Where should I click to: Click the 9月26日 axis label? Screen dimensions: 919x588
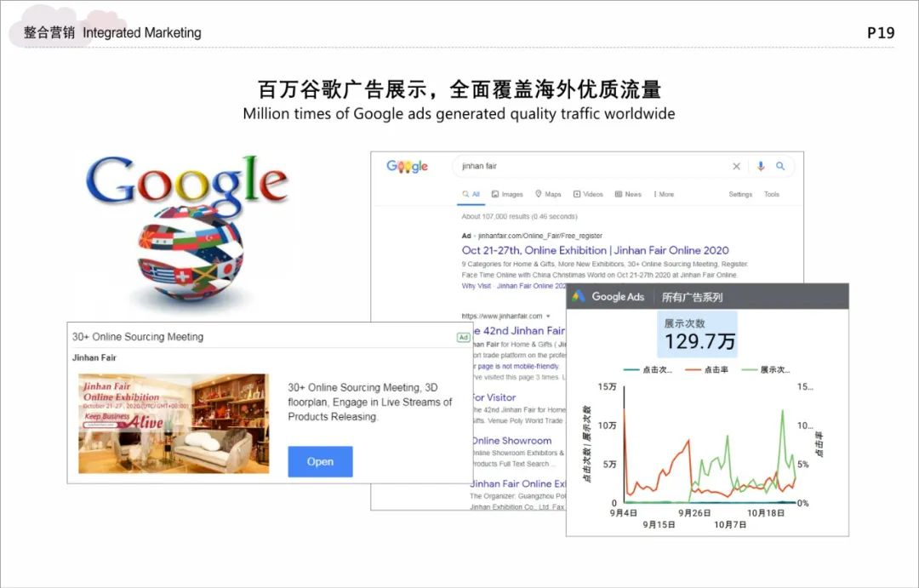pyautogui.click(x=694, y=513)
